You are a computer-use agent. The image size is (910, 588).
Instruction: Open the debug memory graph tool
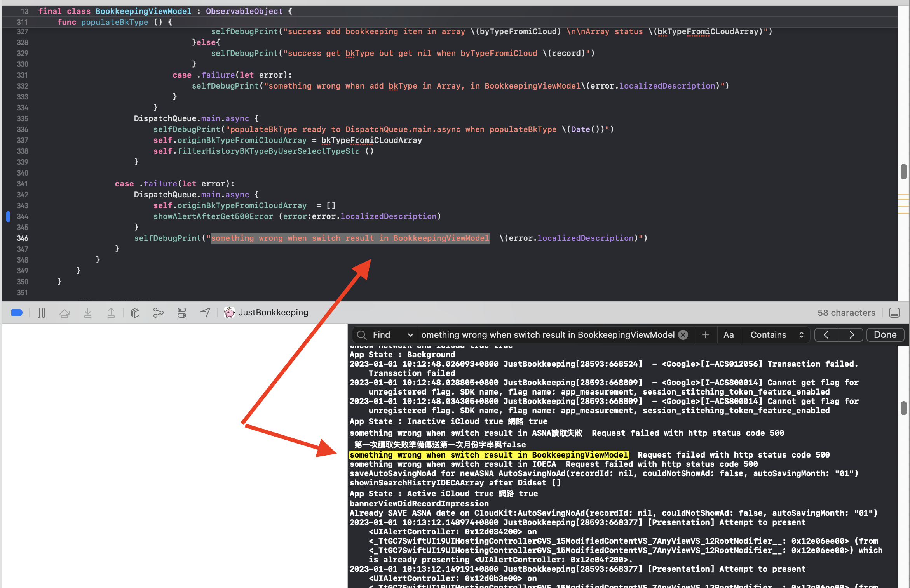[158, 313]
